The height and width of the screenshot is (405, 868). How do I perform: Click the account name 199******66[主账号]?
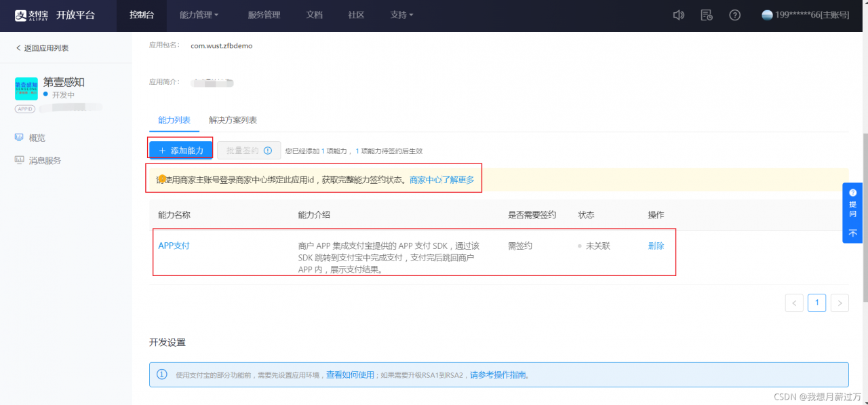pyautogui.click(x=812, y=15)
